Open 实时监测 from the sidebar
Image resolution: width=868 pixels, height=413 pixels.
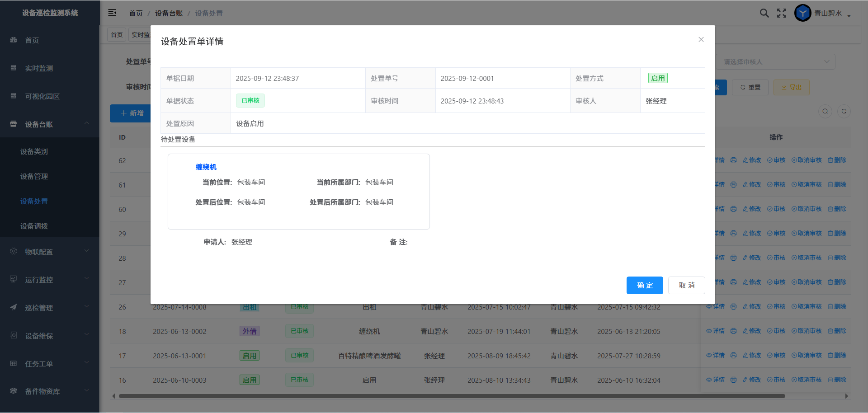tap(39, 68)
